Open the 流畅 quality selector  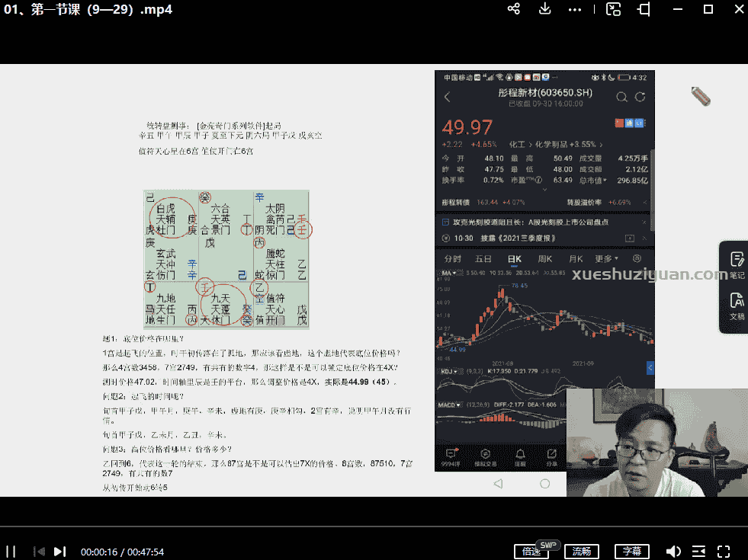[582, 551]
